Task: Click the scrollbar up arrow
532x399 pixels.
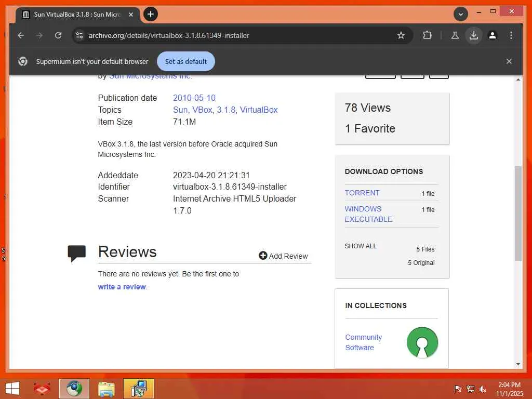Action: tap(518, 79)
